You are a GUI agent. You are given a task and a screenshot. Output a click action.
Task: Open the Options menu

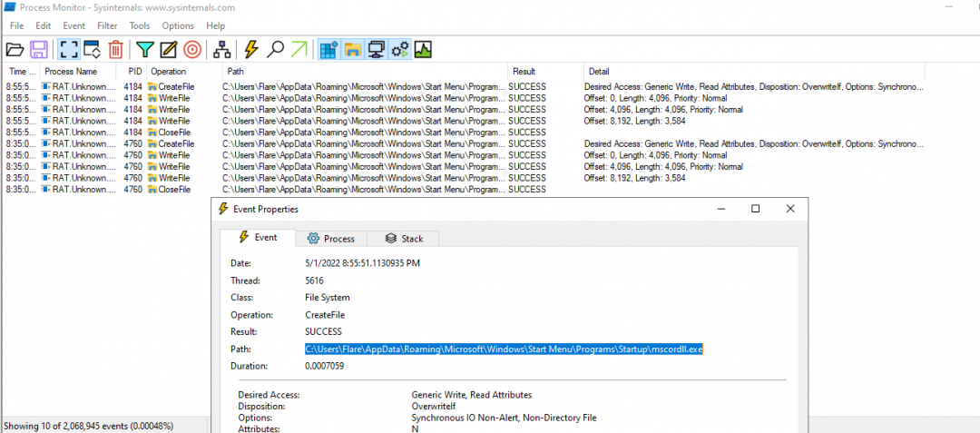(178, 25)
